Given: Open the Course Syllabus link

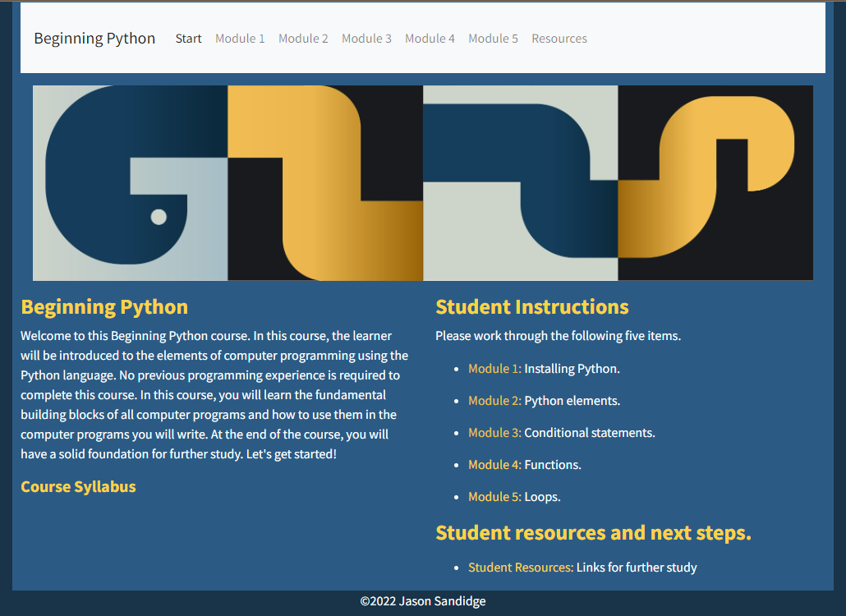Looking at the screenshot, I should [x=78, y=486].
